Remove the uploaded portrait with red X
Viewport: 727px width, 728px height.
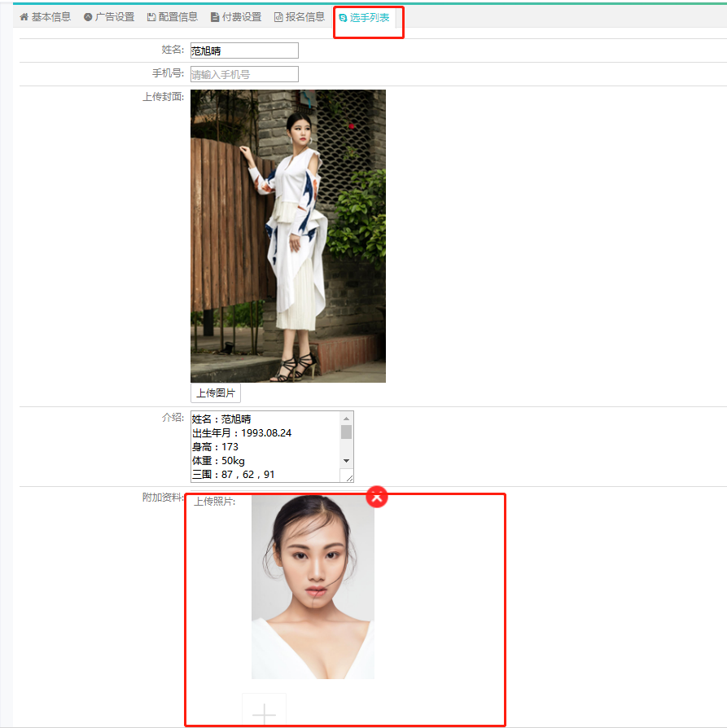point(377,497)
